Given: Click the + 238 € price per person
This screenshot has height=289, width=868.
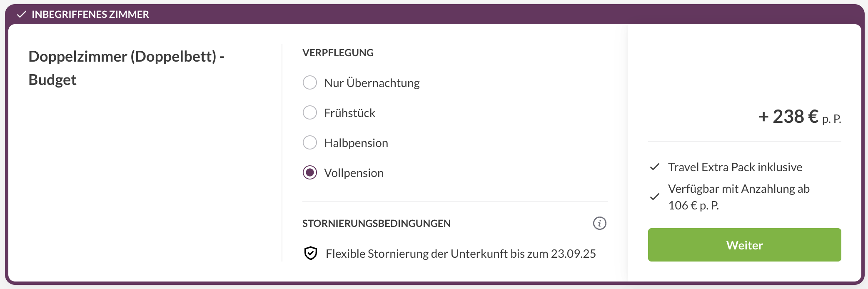Looking at the screenshot, I should (x=800, y=117).
